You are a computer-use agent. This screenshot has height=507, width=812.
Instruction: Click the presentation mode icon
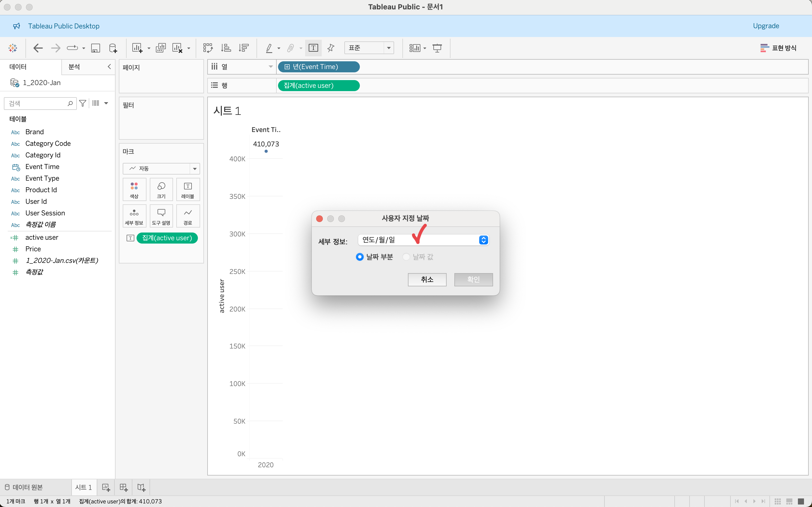tap(437, 48)
